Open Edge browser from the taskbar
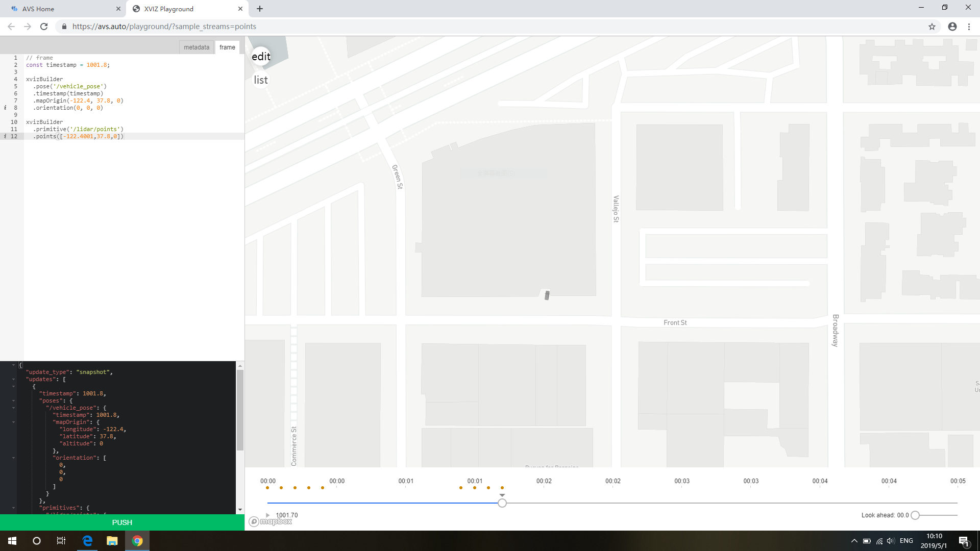The width and height of the screenshot is (980, 551). pos(87,541)
